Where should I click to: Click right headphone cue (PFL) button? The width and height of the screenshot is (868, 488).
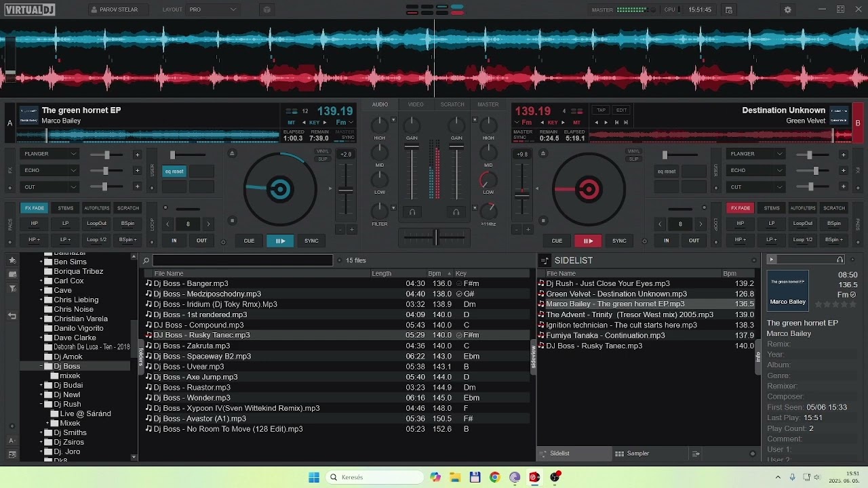pos(456,212)
